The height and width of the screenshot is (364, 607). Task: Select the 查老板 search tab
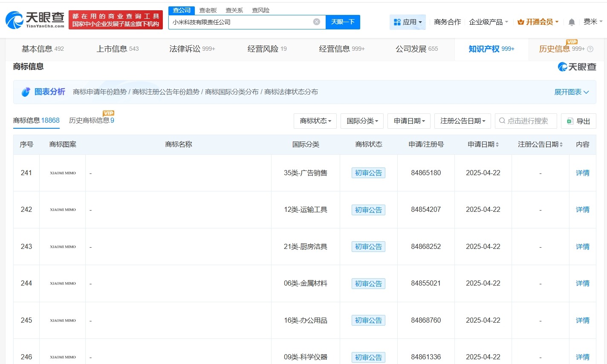click(208, 10)
